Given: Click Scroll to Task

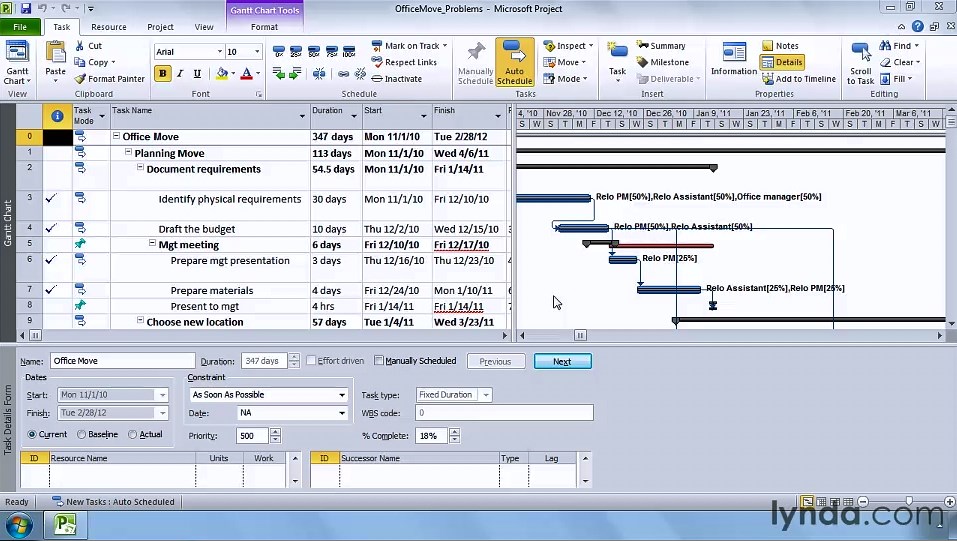Looking at the screenshot, I should pos(861,64).
